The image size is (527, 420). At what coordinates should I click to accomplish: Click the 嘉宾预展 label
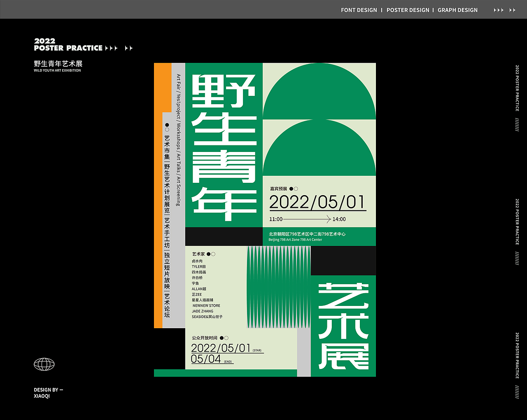point(278,189)
